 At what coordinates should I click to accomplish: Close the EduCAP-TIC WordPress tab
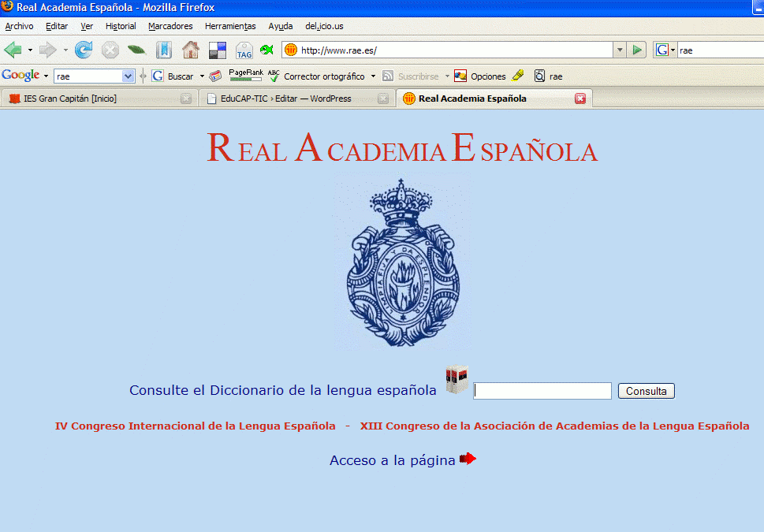(383, 99)
